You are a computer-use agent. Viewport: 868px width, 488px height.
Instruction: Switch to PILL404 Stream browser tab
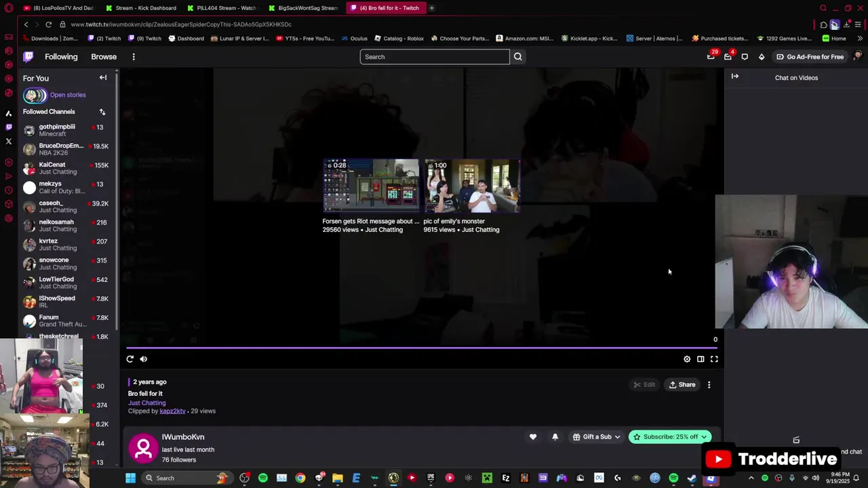222,8
